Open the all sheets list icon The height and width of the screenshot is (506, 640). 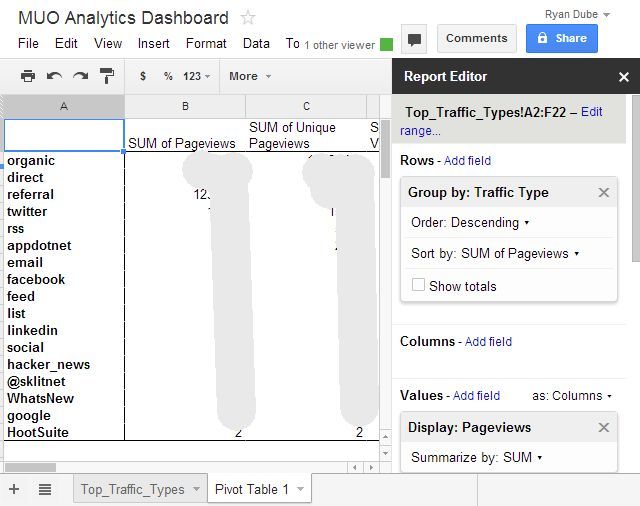point(45,489)
